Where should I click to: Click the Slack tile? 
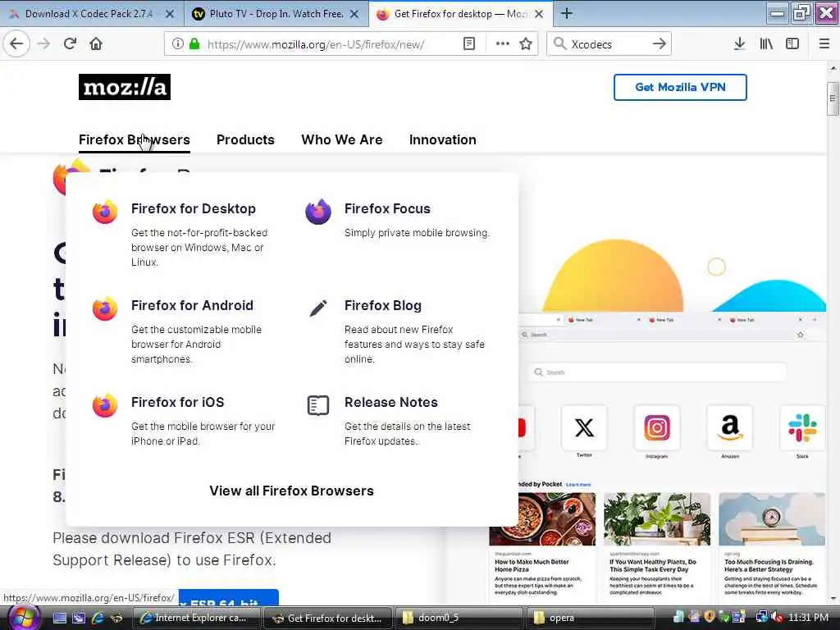pyautogui.click(x=802, y=427)
